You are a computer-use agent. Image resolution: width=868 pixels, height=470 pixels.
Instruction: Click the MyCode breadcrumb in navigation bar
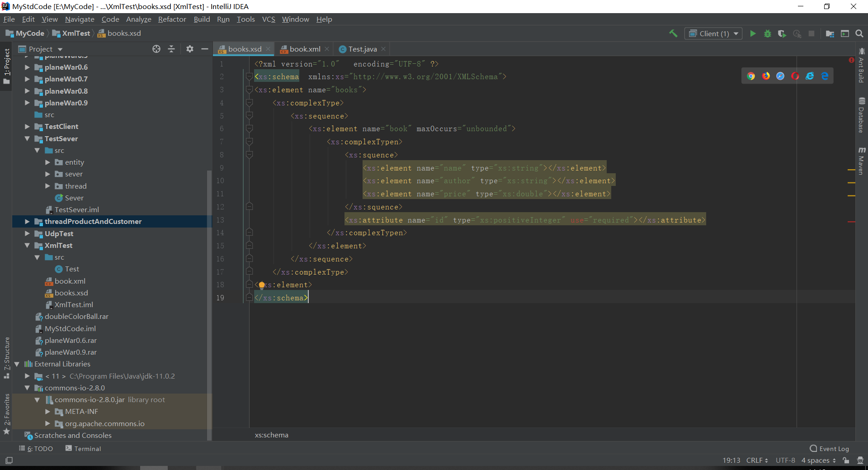(25, 33)
